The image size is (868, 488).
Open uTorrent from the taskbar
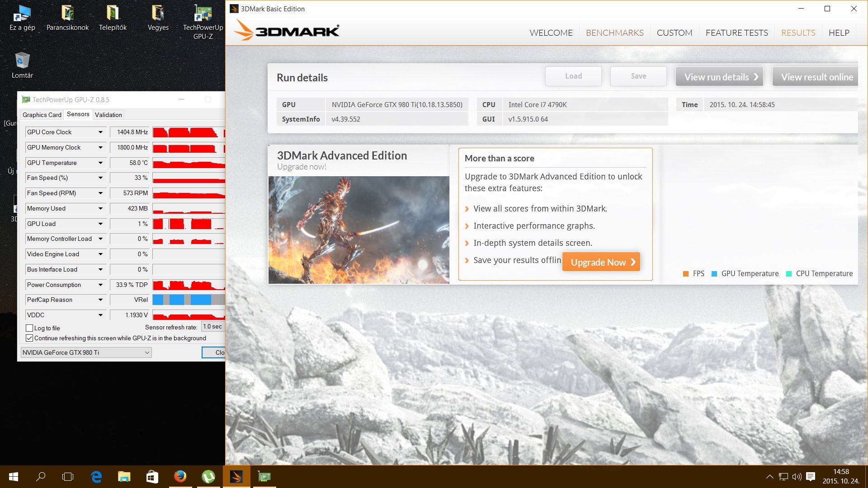[x=208, y=477]
